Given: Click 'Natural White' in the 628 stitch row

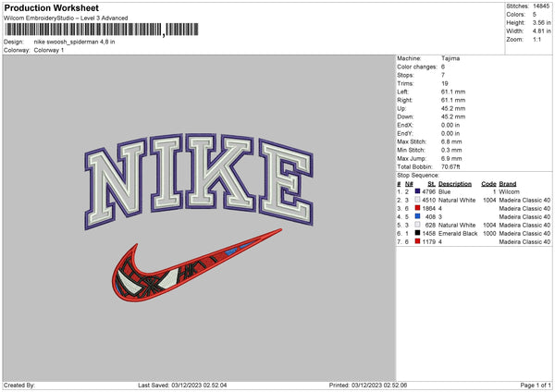Looking at the screenshot, I should point(457,225).
